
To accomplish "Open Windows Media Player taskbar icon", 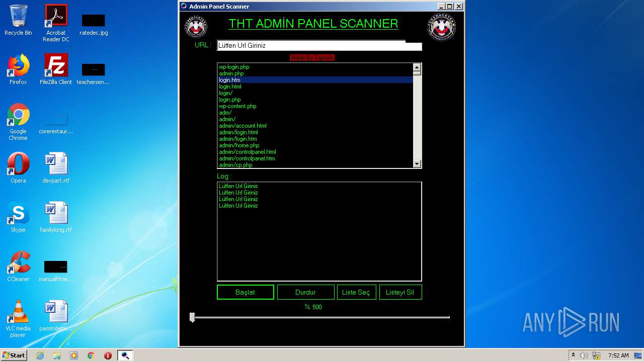I will [x=74, y=355].
